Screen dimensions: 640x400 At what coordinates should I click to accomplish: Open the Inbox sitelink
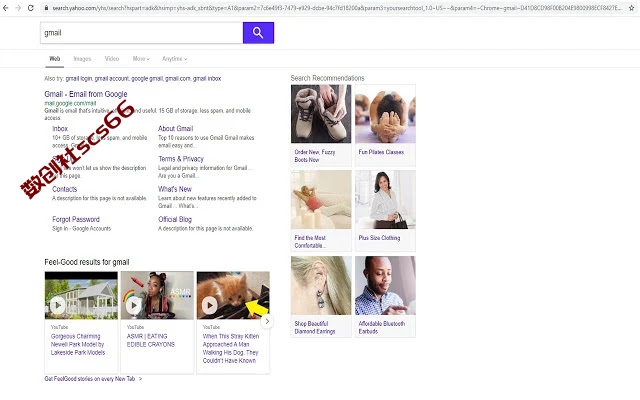pos(60,129)
